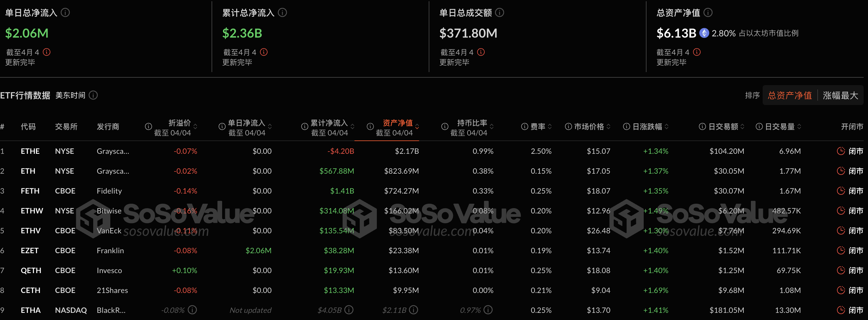Switch sorting to 涨幅最大
The image size is (868, 320).
840,95
